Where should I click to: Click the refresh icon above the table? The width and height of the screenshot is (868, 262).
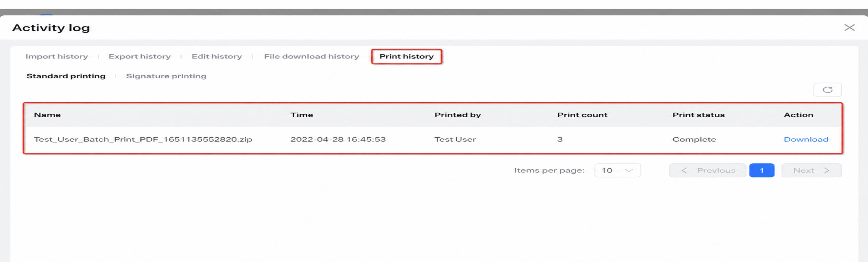pyautogui.click(x=827, y=90)
